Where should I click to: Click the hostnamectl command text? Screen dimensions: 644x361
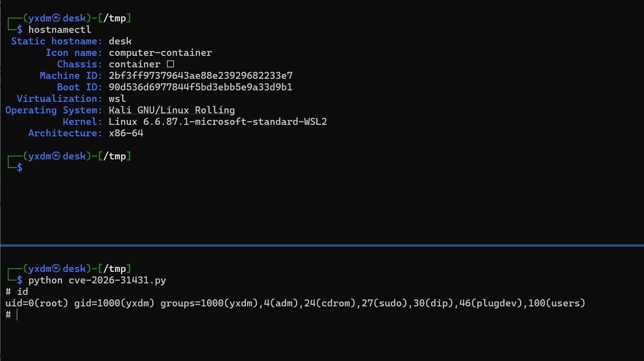coord(60,30)
